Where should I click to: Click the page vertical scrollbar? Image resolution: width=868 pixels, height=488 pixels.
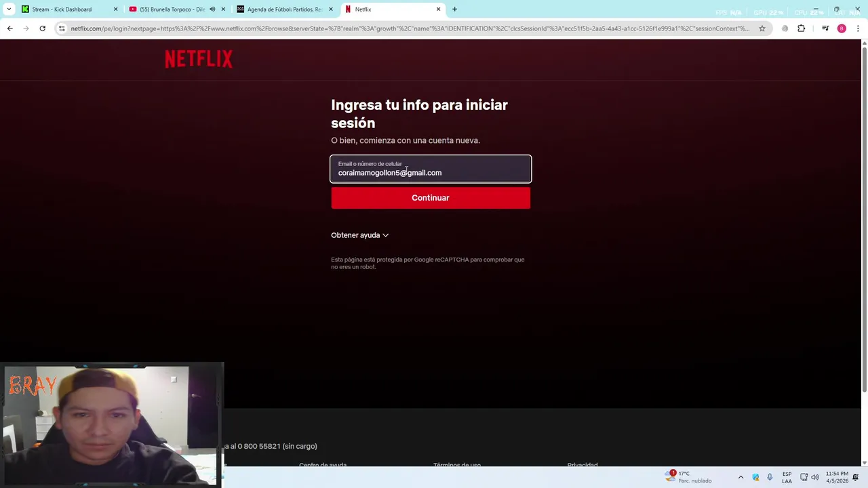864,219
